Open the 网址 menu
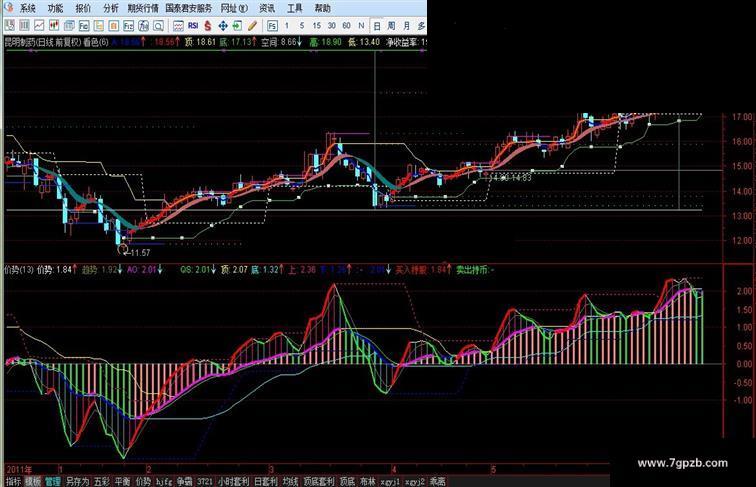This screenshot has width=756, height=487. 234,8
